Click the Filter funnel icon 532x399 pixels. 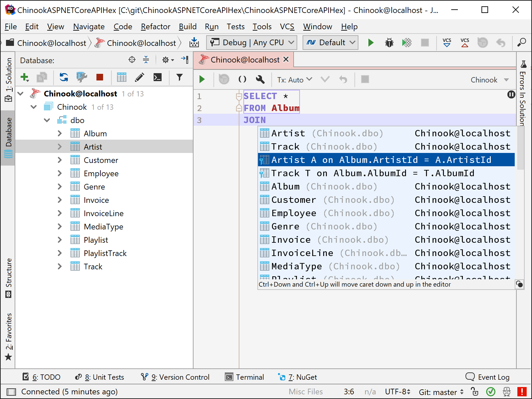(x=180, y=77)
